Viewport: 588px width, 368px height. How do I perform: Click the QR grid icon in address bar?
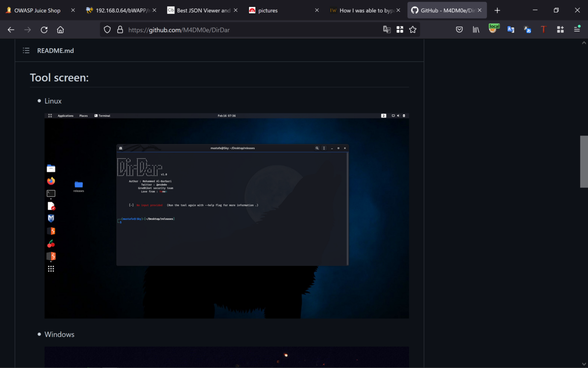[x=400, y=29]
